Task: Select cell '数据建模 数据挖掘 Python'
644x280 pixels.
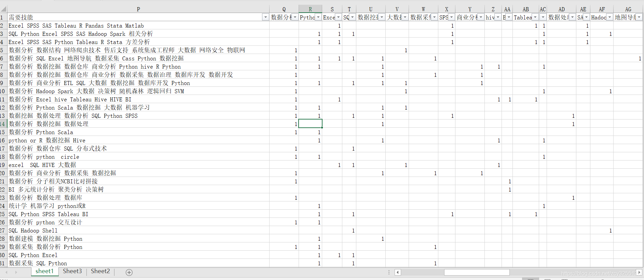Action: point(138,239)
